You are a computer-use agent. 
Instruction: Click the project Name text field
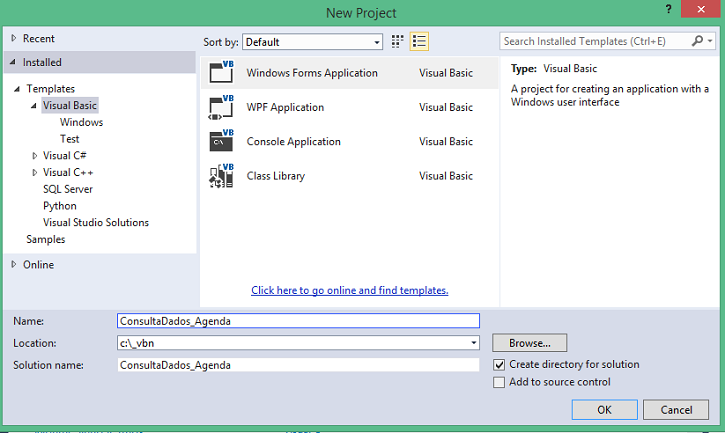(x=298, y=321)
